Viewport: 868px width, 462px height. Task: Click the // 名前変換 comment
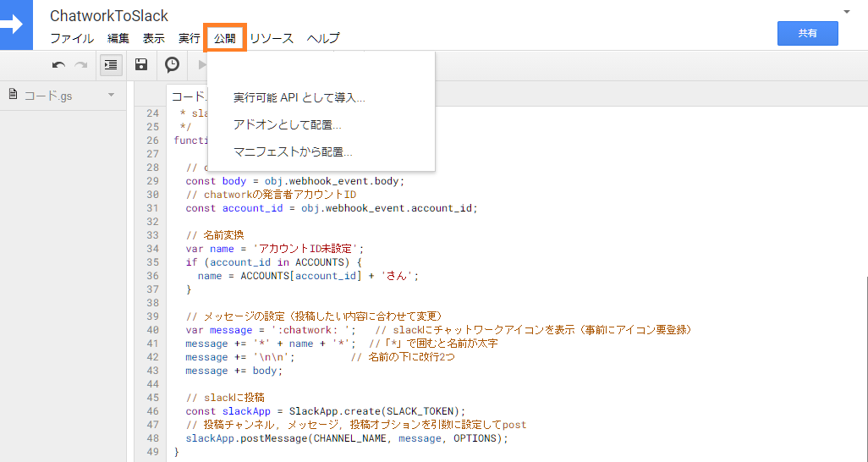tap(215, 235)
